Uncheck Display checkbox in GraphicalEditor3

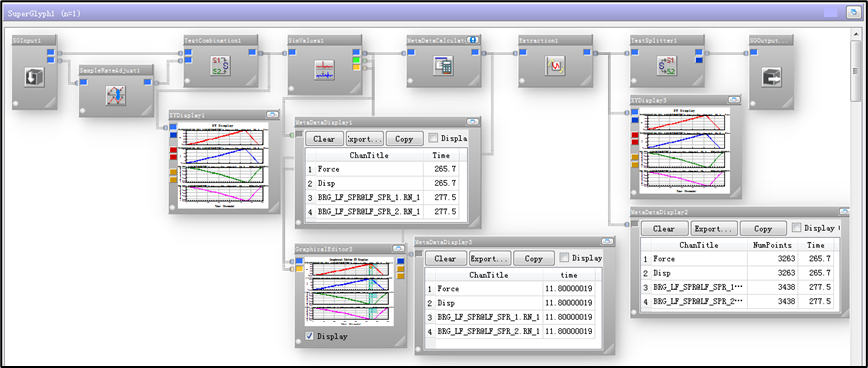(x=310, y=336)
